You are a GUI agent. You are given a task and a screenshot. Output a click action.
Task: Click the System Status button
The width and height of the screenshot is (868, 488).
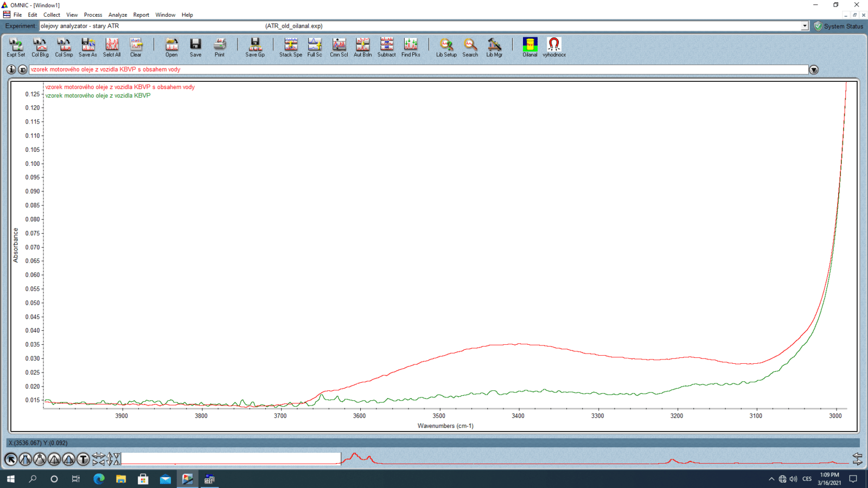point(838,26)
